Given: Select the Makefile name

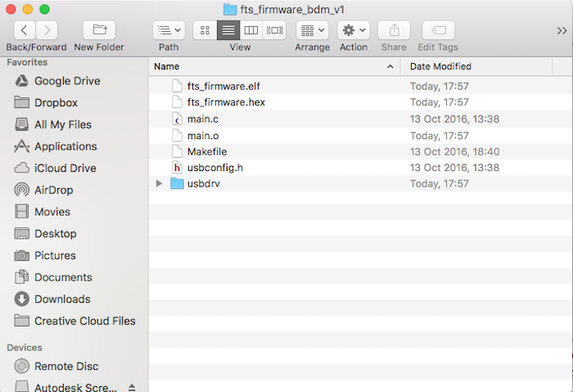Looking at the screenshot, I should pos(207,151).
